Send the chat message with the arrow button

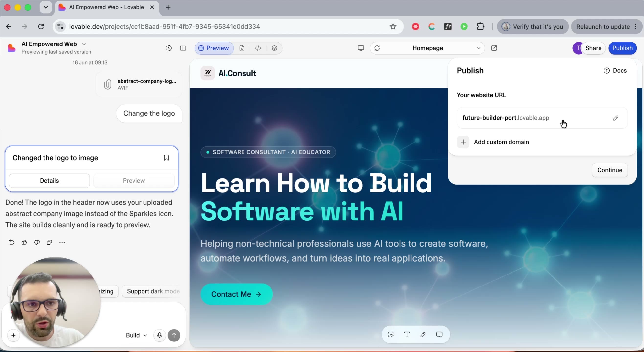point(174,335)
